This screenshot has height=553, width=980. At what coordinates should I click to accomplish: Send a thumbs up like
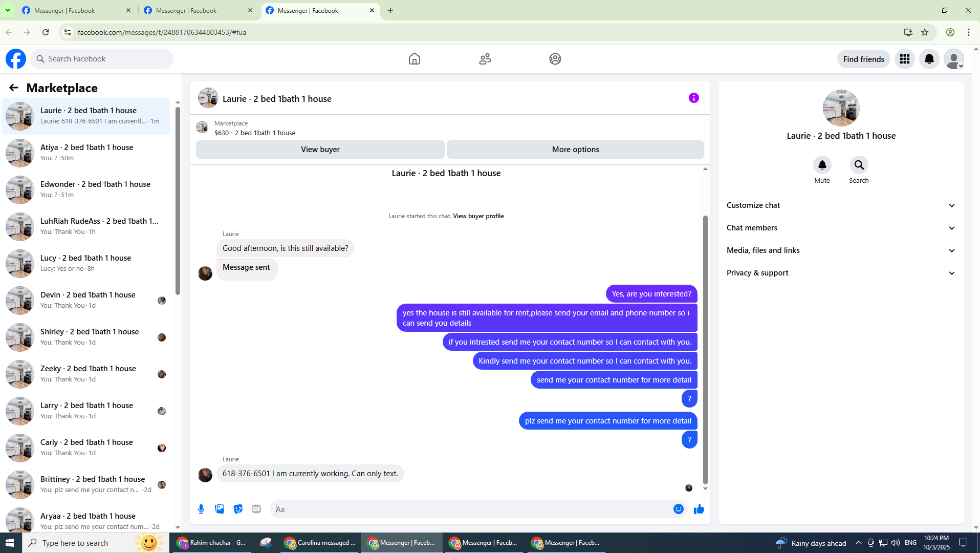(699, 509)
